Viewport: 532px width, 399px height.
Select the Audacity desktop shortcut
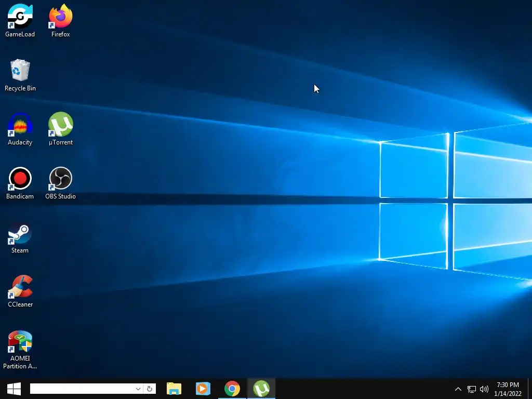pos(20,129)
